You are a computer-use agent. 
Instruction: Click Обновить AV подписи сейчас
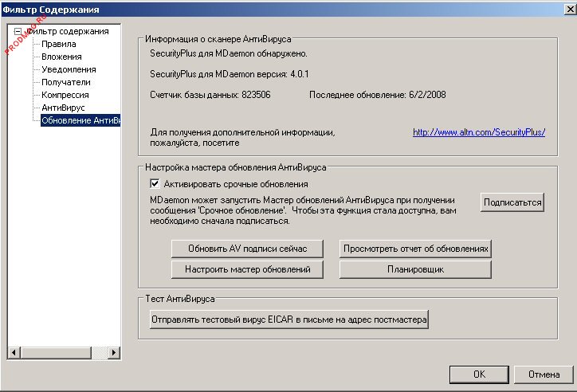point(246,249)
